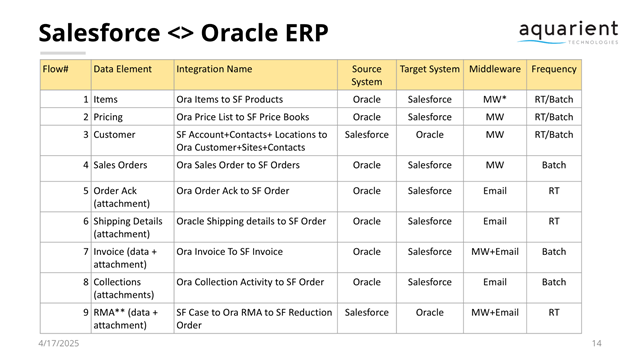The width and height of the screenshot is (640, 360).
Task: Click Oracle Shipping details to SF Order
Action: coord(251,221)
